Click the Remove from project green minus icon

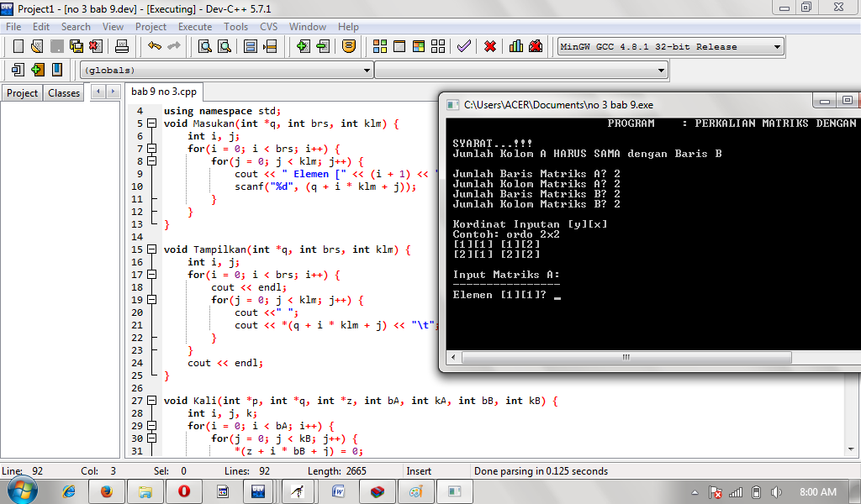click(323, 46)
